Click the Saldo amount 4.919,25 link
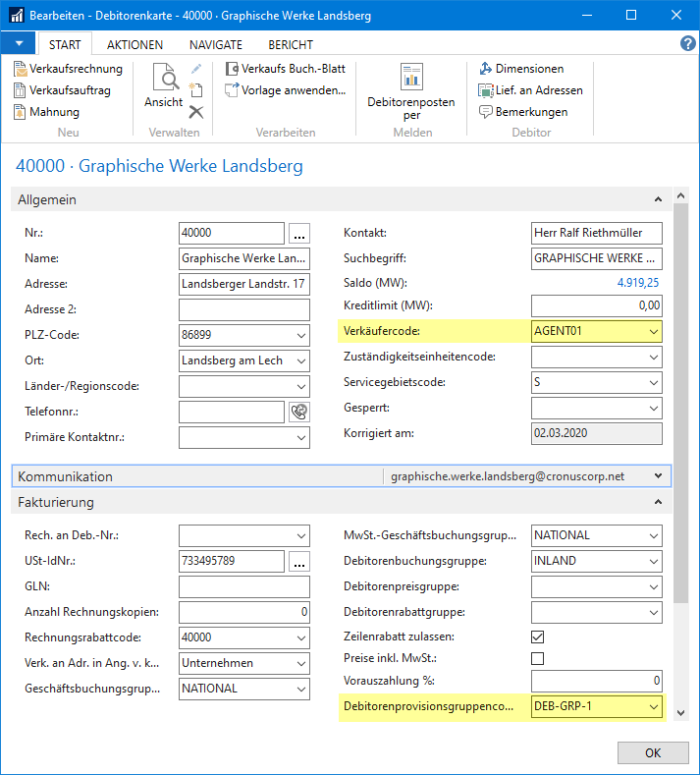The image size is (700, 775). [637, 283]
